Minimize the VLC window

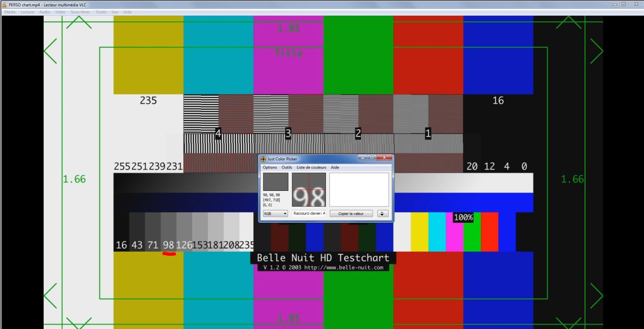coord(616,4)
